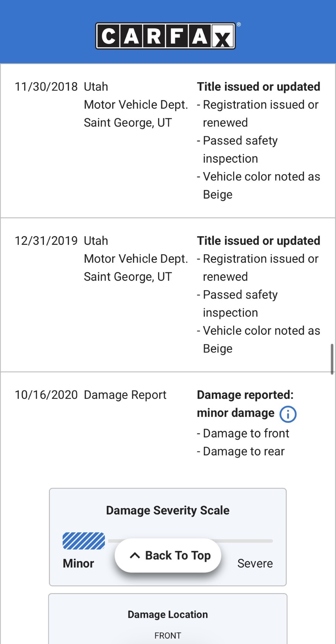Tap the up chevron in Back To Top
336x644 pixels.
(x=135, y=555)
